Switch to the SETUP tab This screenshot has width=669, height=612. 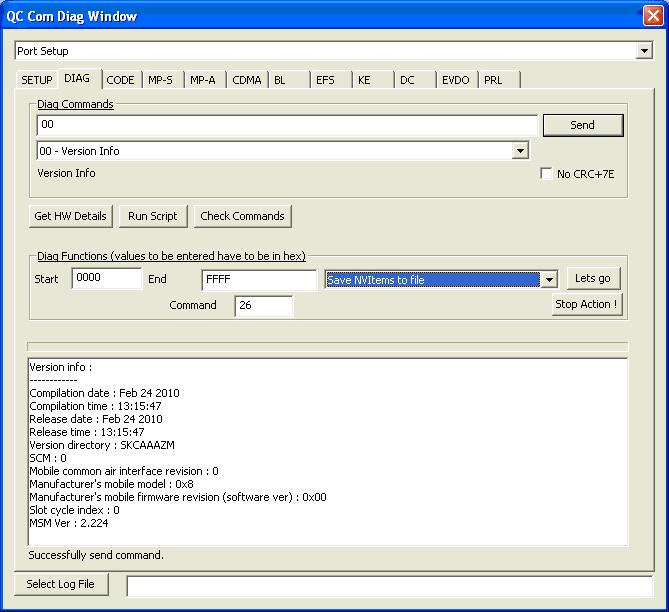(37, 80)
